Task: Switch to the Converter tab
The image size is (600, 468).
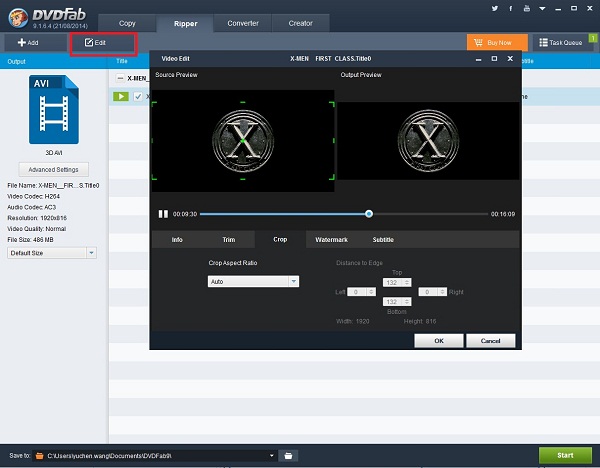Action: [243, 23]
